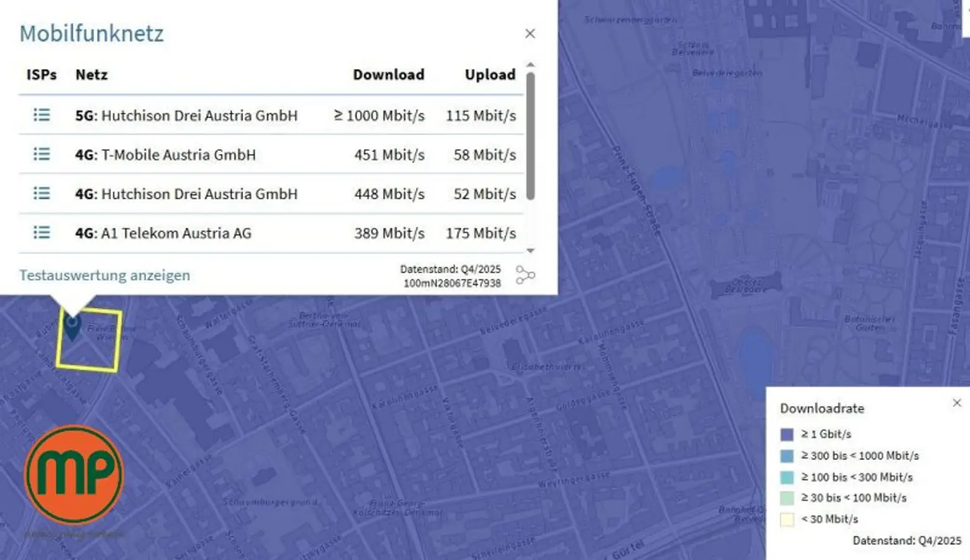Click the ≥ 100 bis < 300 Mbit/s swatch
This screenshot has width=970, height=560.
(x=787, y=477)
